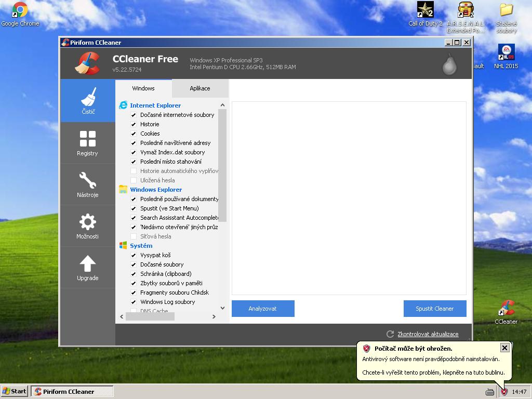Click the security shield tray icon

click(504, 392)
